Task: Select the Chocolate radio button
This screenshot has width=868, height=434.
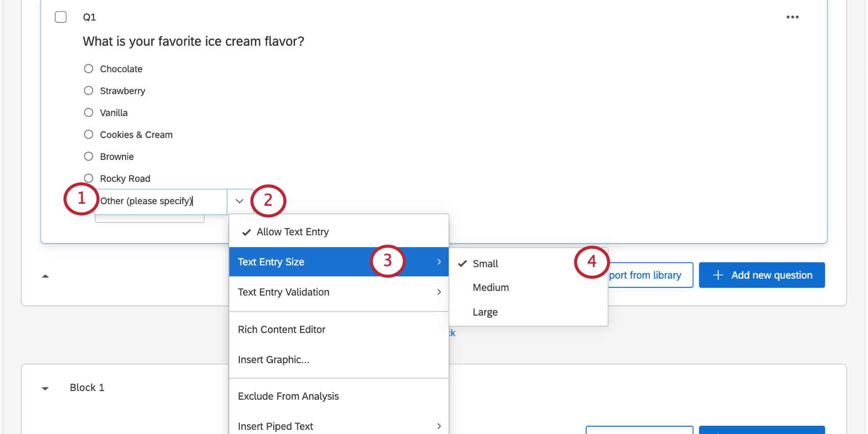Action: (89, 69)
